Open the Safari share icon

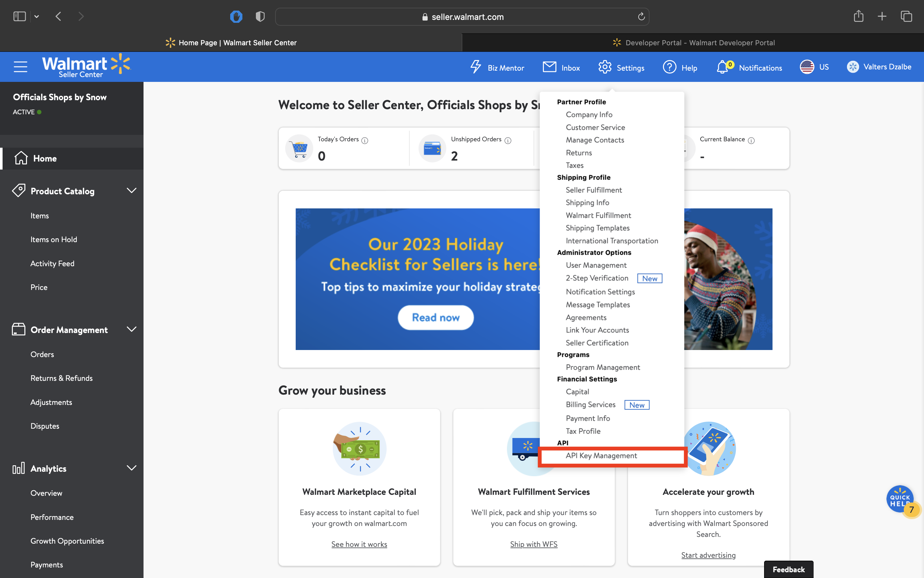(859, 16)
